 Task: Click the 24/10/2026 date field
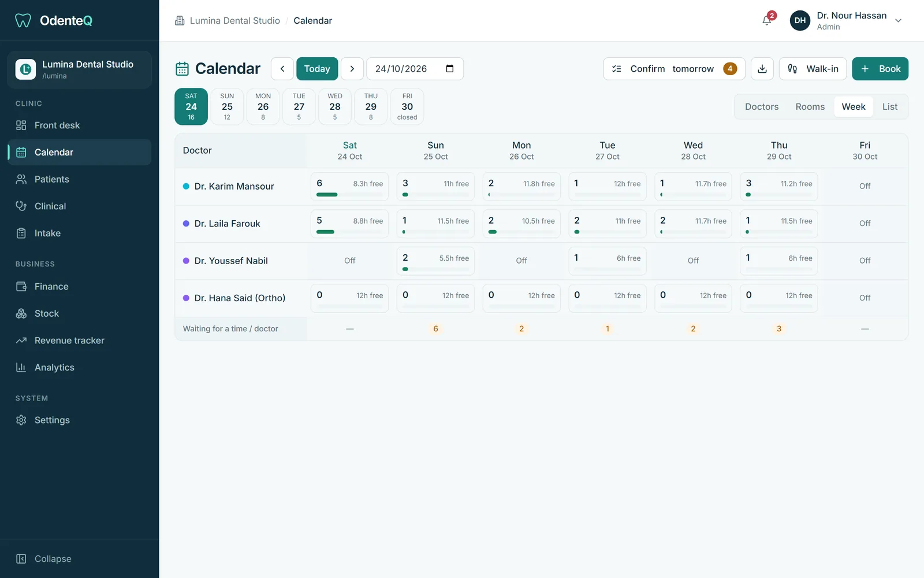pos(415,69)
